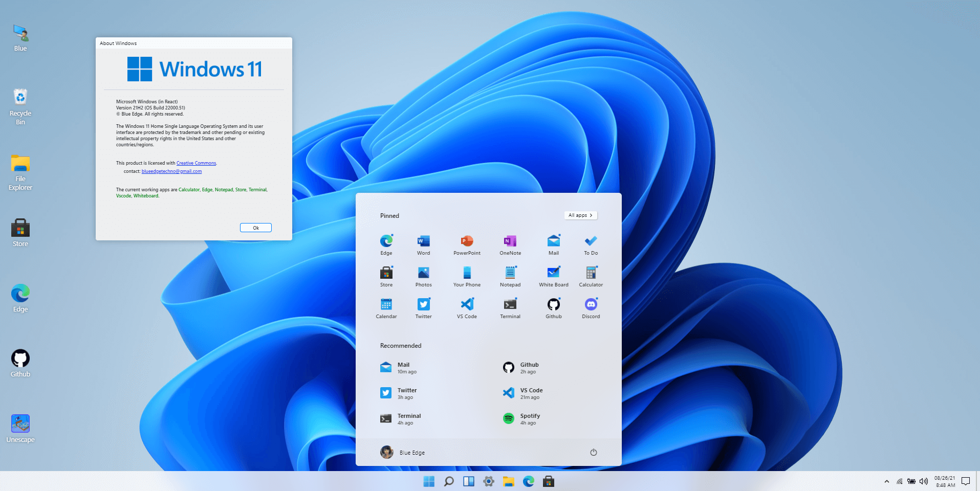Show hidden tray icons chevron
This screenshot has height=491, width=980.
pos(886,481)
